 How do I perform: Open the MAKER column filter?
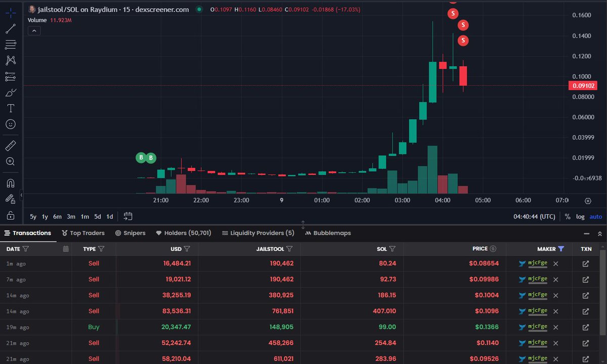coord(561,249)
